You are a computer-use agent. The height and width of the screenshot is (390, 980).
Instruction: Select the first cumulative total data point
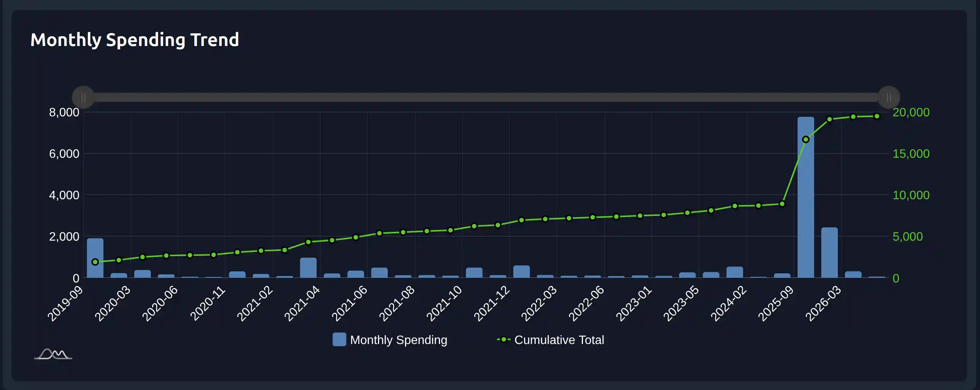click(x=95, y=262)
